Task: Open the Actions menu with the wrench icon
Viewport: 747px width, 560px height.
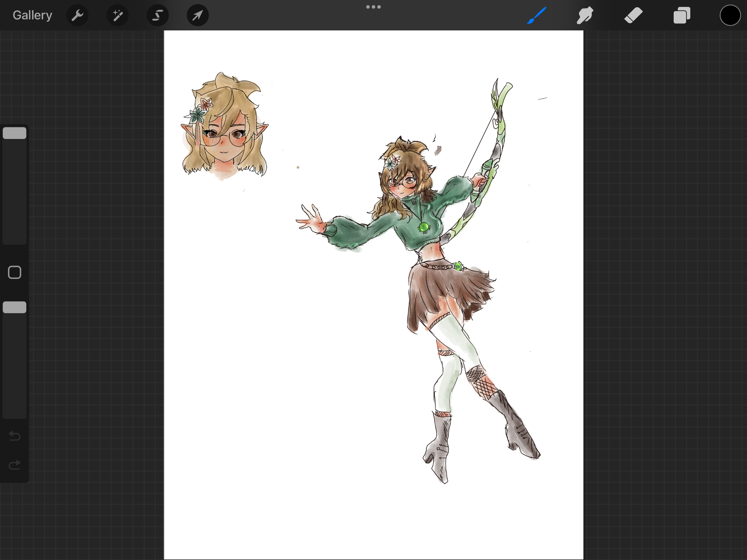Action: tap(77, 15)
